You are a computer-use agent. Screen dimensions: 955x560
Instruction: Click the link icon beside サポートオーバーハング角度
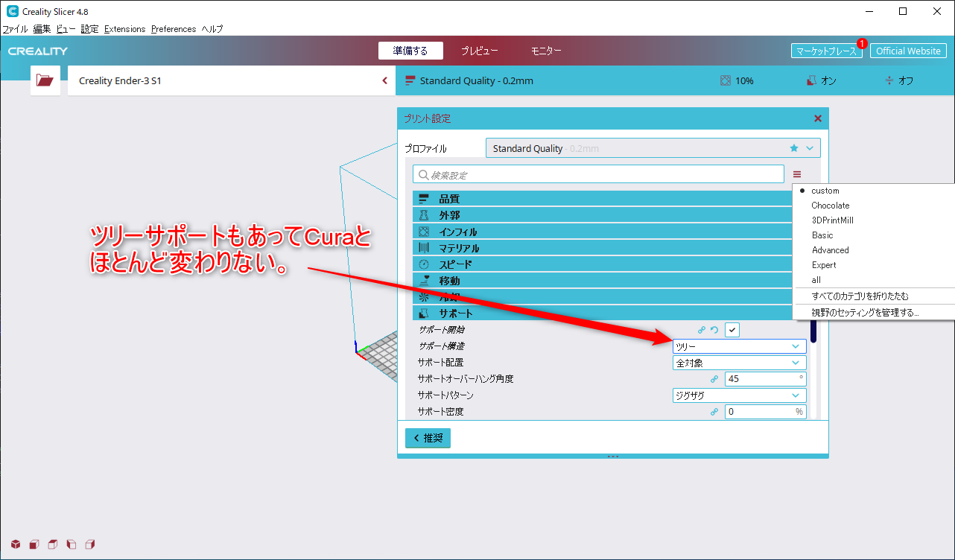(x=714, y=379)
